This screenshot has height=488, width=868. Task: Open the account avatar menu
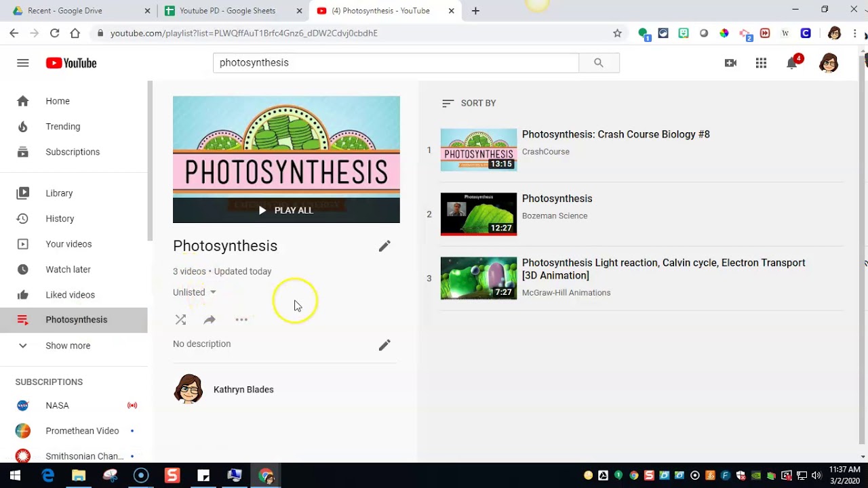829,63
